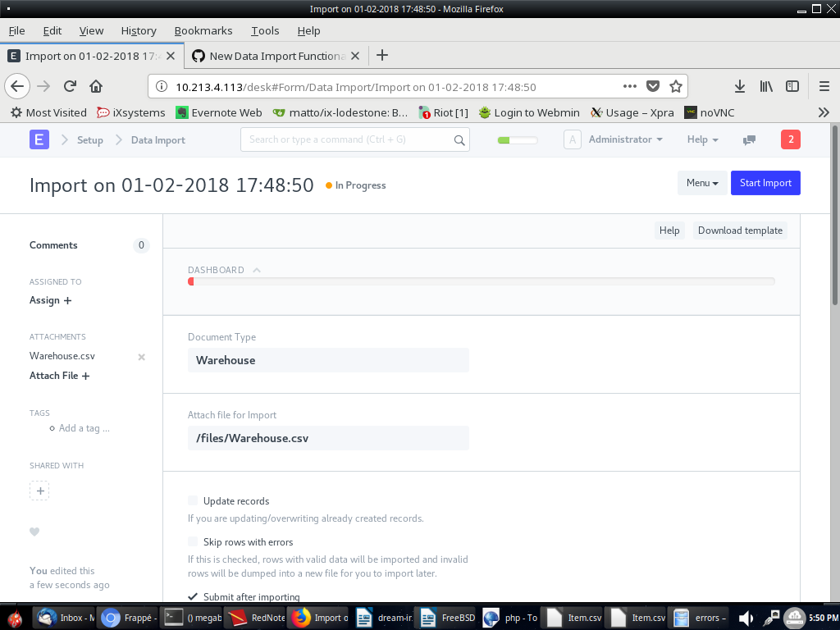Open the Menu dropdown near Start Import
This screenshot has width=840, height=630.
701,183
